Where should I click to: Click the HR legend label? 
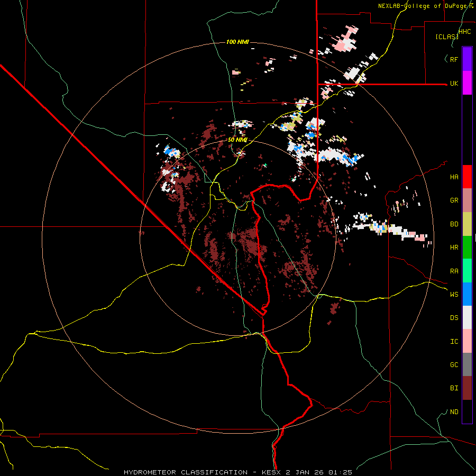pos(454,248)
